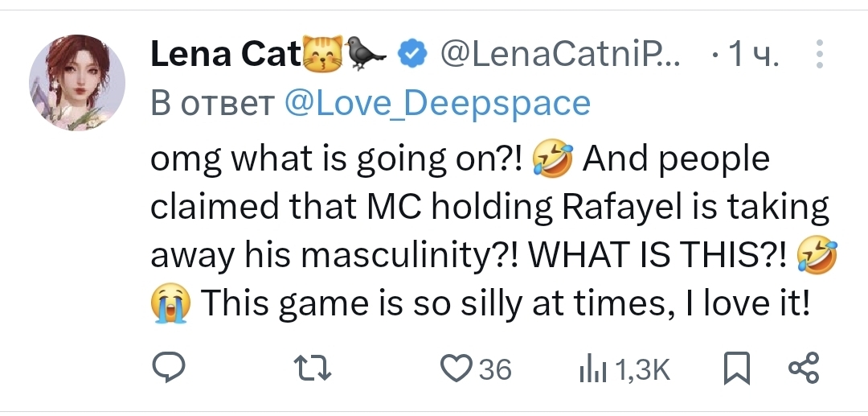The height and width of the screenshot is (416, 868).
Task: Click the like count 36
Action: pos(495,370)
